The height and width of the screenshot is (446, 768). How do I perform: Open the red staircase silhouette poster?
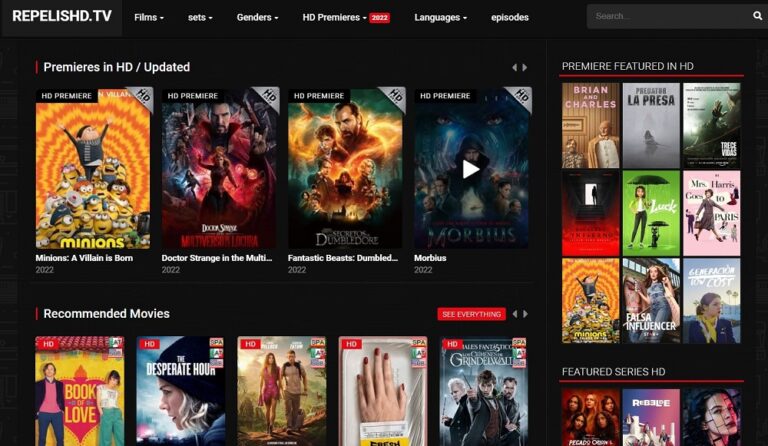tap(591, 213)
